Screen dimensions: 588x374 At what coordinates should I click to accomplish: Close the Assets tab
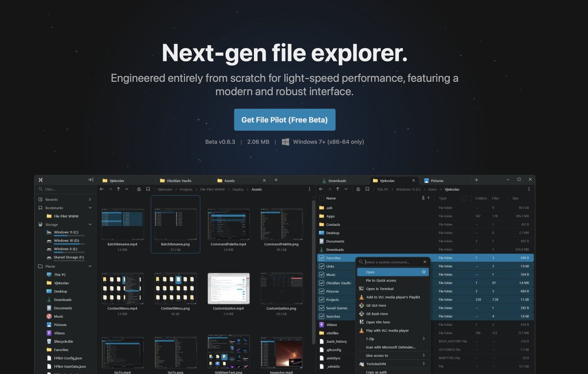265,181
